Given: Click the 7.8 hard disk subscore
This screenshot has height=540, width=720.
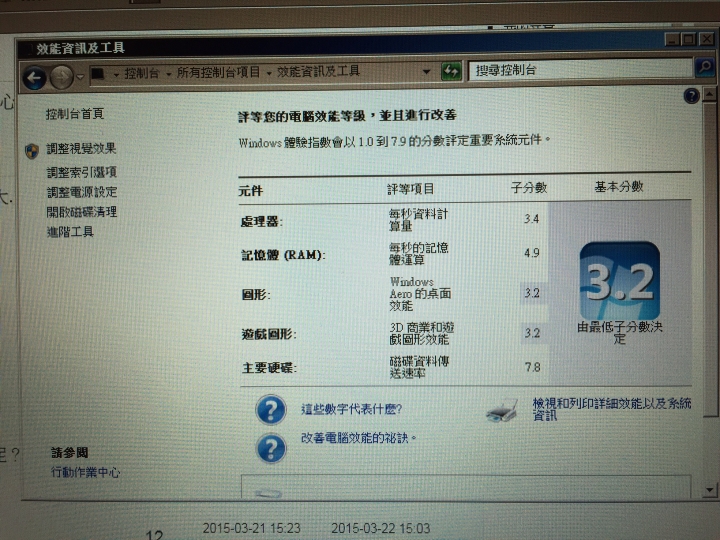Looking at the screenshot, I should [x=533, y=367].
